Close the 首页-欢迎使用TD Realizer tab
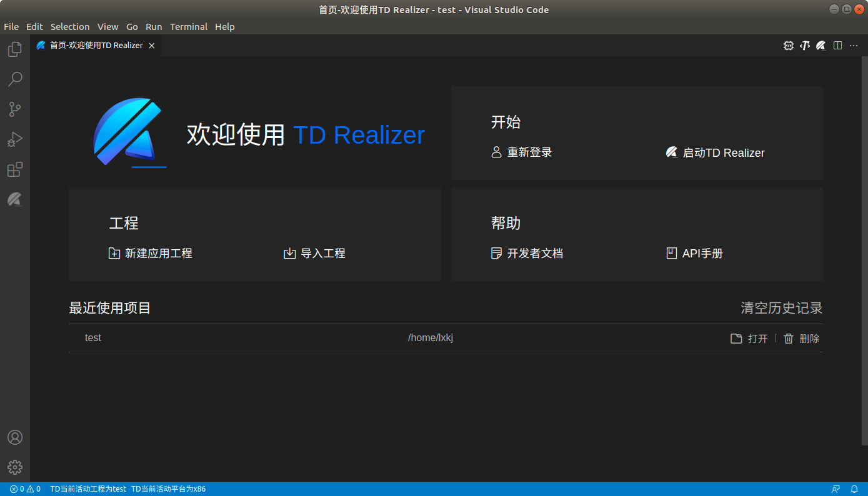Image resolution: width=868 pixels, height=496 pixels. 151,46
